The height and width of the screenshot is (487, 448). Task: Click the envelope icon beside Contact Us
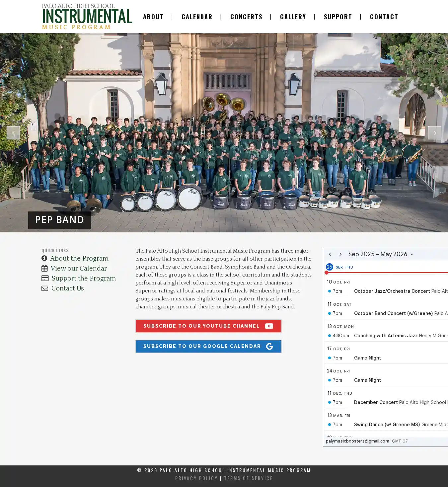pos(45,288)
